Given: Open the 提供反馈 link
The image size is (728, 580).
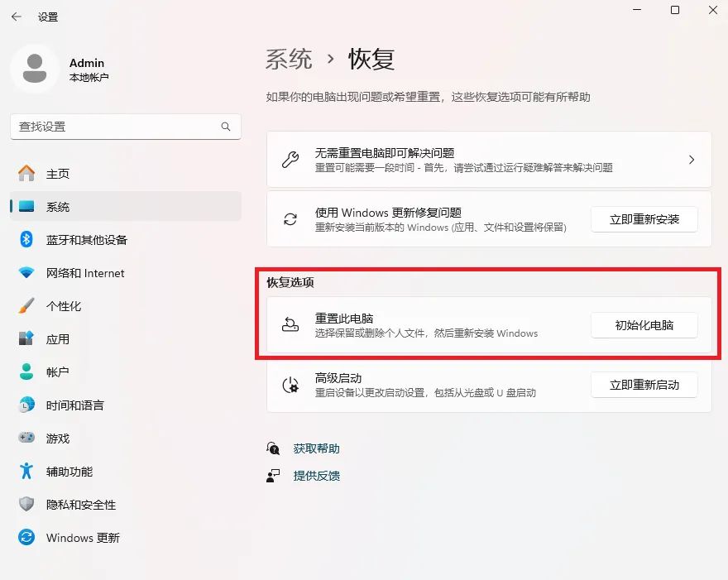Looking at the screenshot, I should point(316,476).
